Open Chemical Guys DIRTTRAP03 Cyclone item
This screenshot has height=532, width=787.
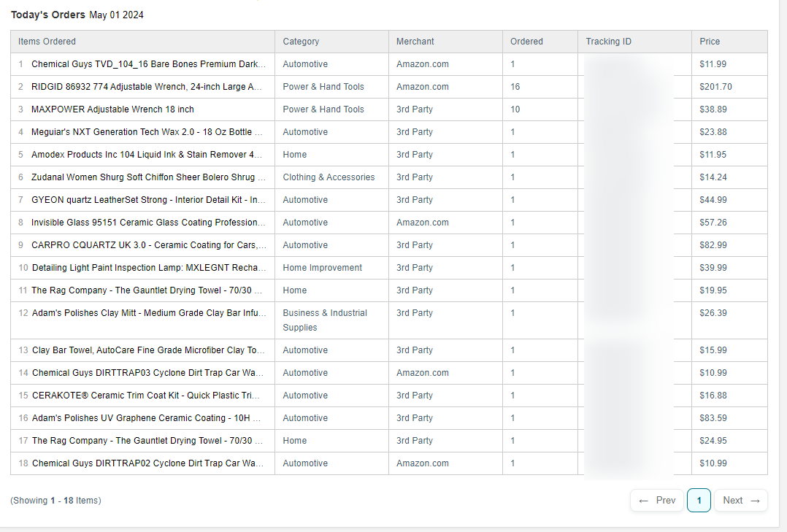click(147, 372)
